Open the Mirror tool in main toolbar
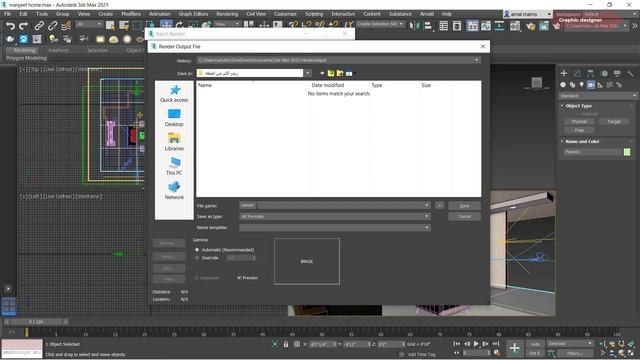Viewport: 640px width, 360px height. [x=414, y=26]
